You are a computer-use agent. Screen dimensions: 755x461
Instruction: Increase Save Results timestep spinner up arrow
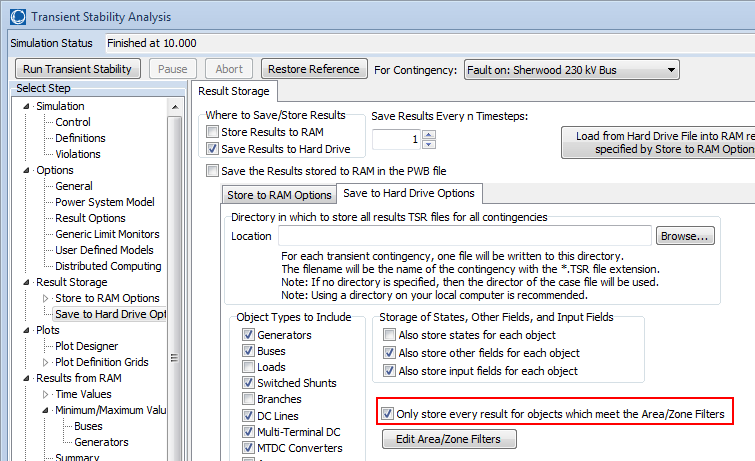click(429, 134)
